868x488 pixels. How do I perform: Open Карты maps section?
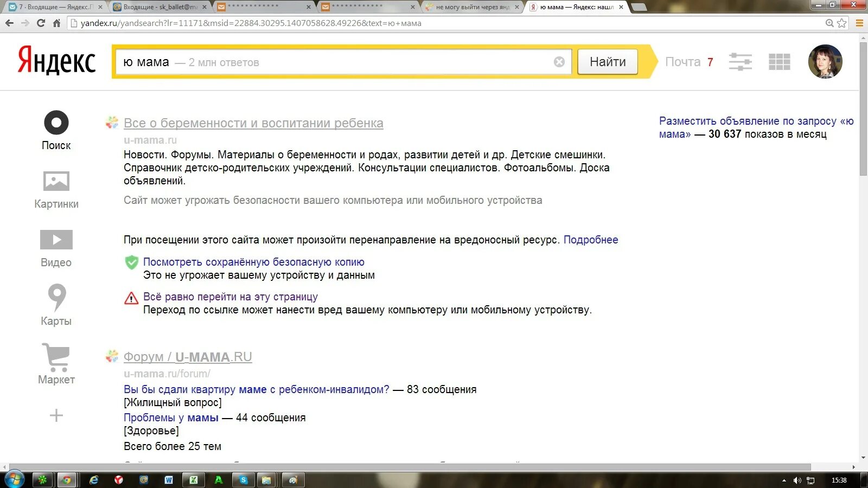(56, 305)
